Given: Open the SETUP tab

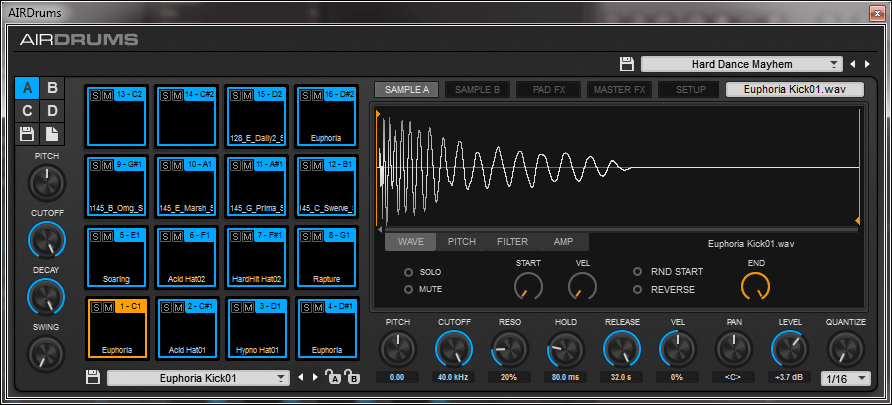Looking at the screenshot, I should coord(691,89).
